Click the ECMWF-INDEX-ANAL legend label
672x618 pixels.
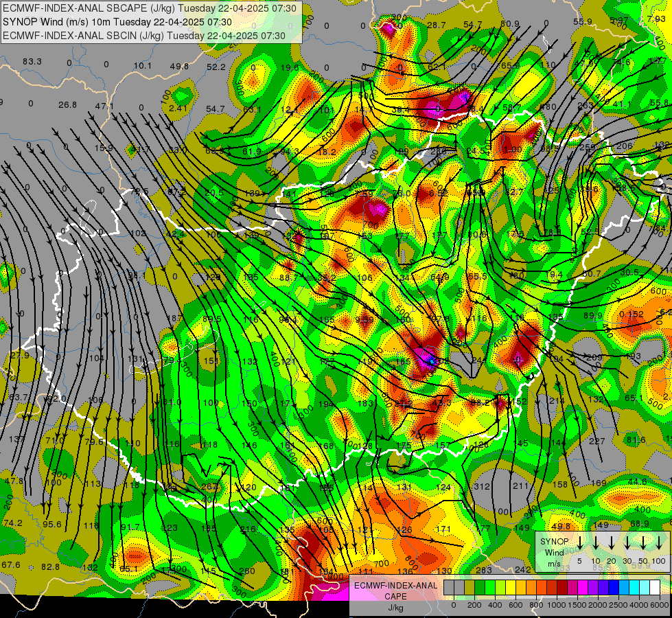tap(395, 586)
